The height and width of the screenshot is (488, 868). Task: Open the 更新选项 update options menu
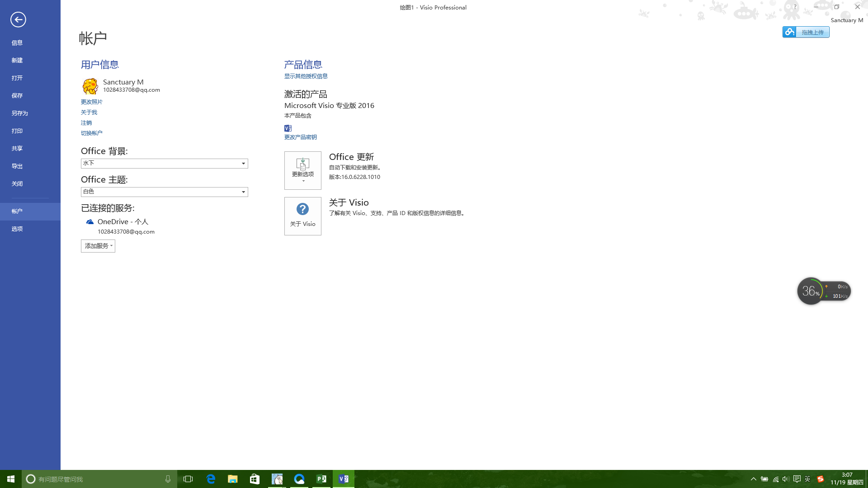[x=303, y=170]
